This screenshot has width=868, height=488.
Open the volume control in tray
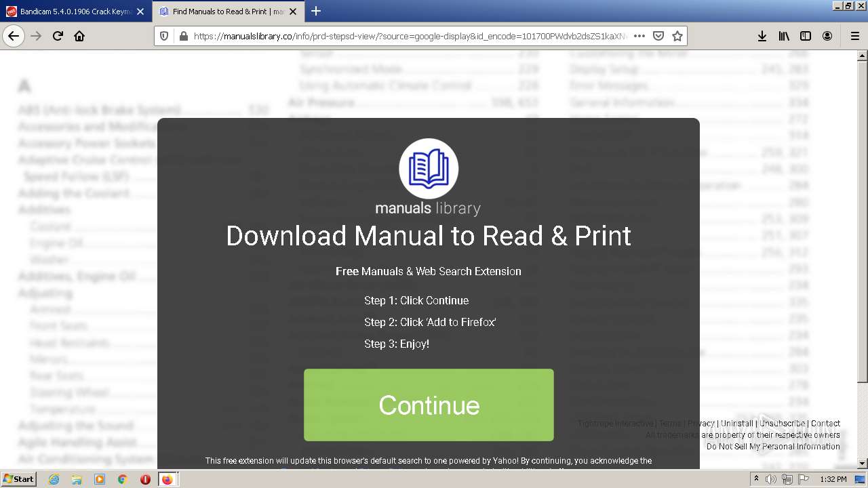(771, 479)
